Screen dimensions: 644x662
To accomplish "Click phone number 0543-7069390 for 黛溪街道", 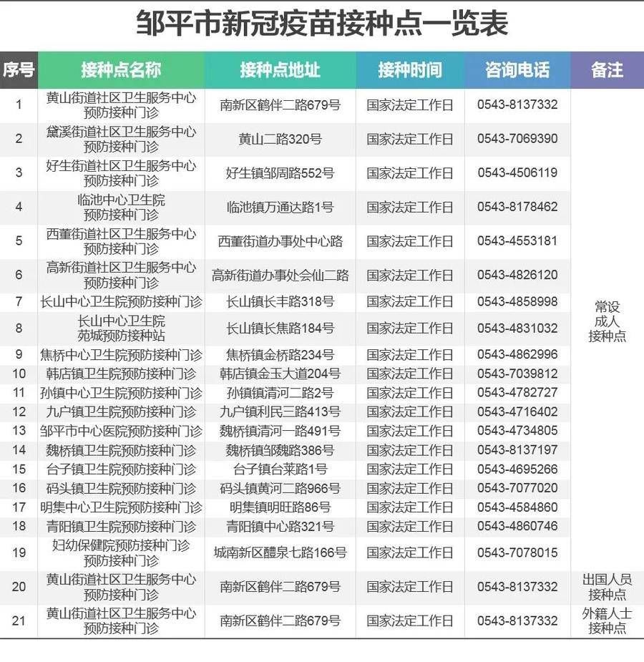I will click(x=516, y=139).
